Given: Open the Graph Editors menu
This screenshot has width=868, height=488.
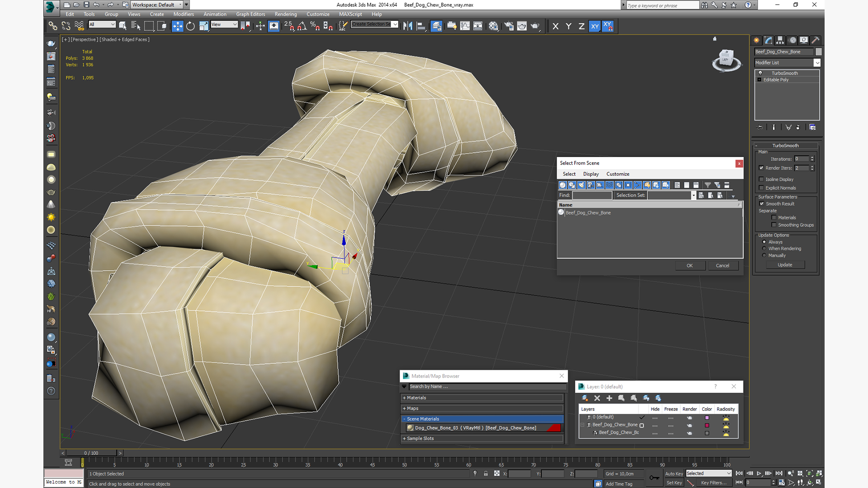Looking at the screenshot, I should point(250,14).
